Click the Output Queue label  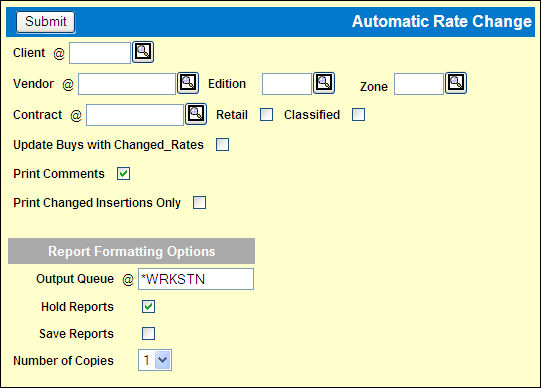click(x=75, y=279)
